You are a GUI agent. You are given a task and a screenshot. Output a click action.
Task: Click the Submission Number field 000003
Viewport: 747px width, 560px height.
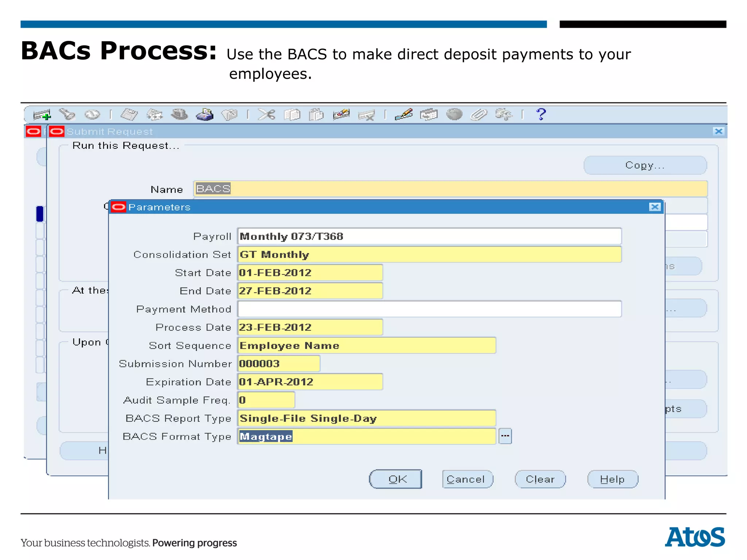(x=279, y=364)
